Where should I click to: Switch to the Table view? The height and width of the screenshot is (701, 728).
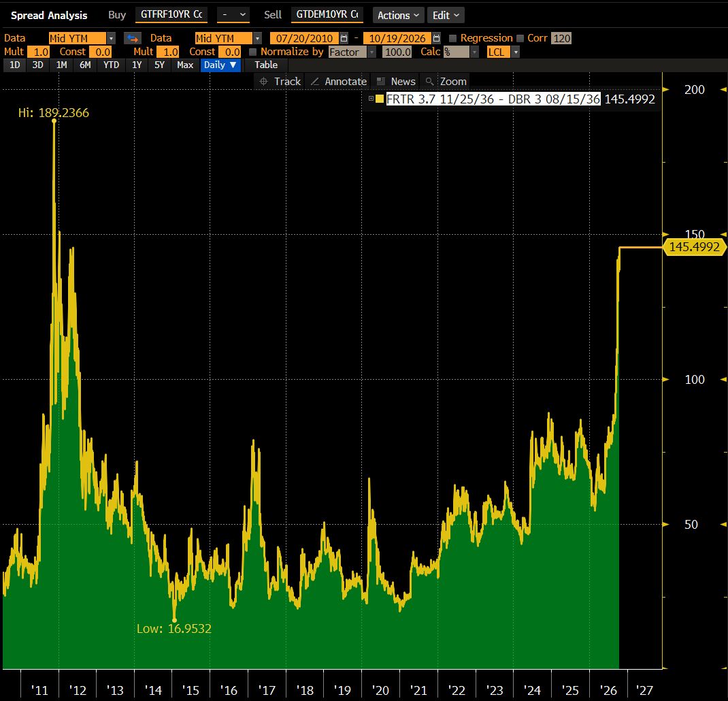click(x=266, y=65)
